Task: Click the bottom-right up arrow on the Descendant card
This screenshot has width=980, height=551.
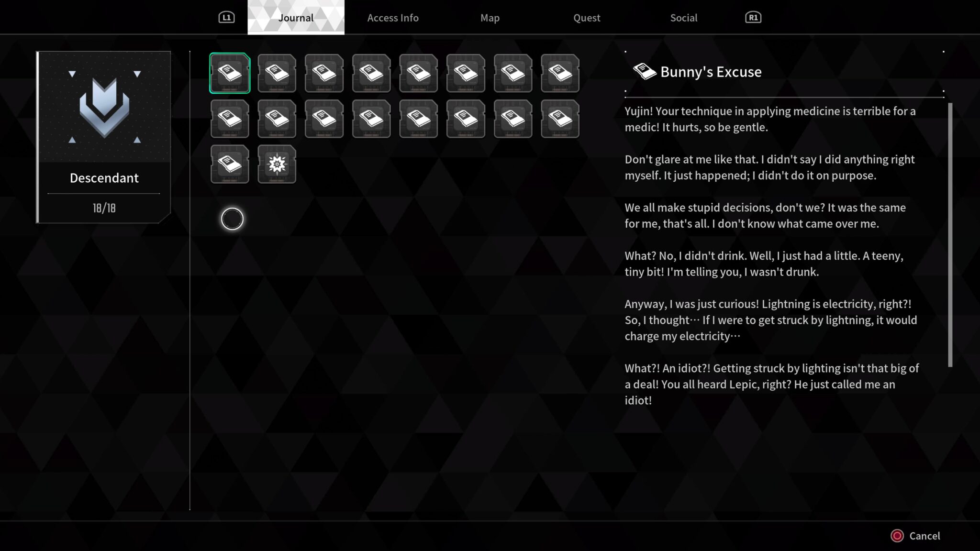Action: (x=137, y=140)
